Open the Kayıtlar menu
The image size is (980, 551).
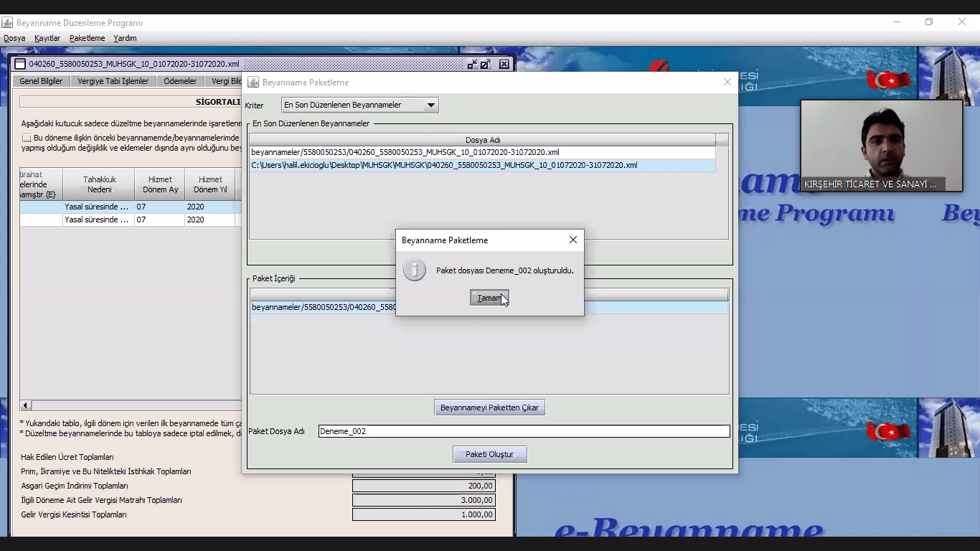click(x=47, y=38)
